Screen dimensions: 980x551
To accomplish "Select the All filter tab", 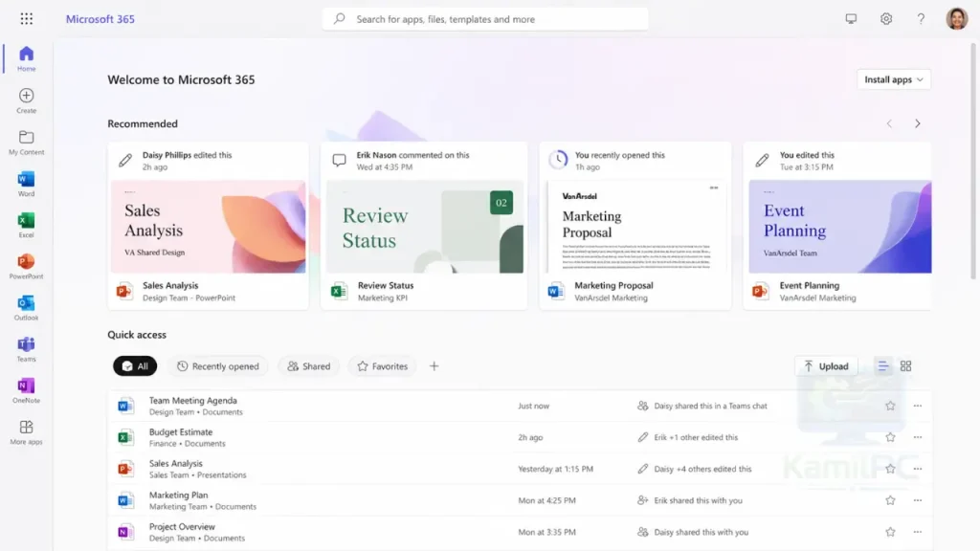I will pos(135,366).
